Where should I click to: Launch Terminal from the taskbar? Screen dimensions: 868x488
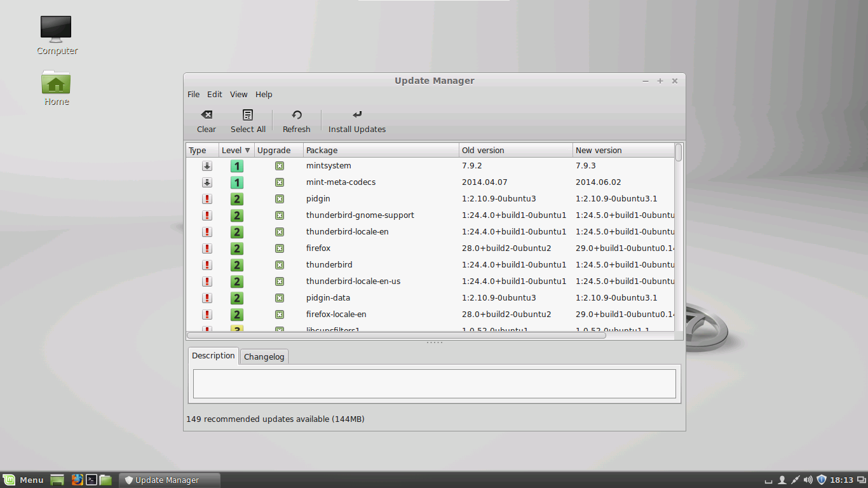point(92,480)
